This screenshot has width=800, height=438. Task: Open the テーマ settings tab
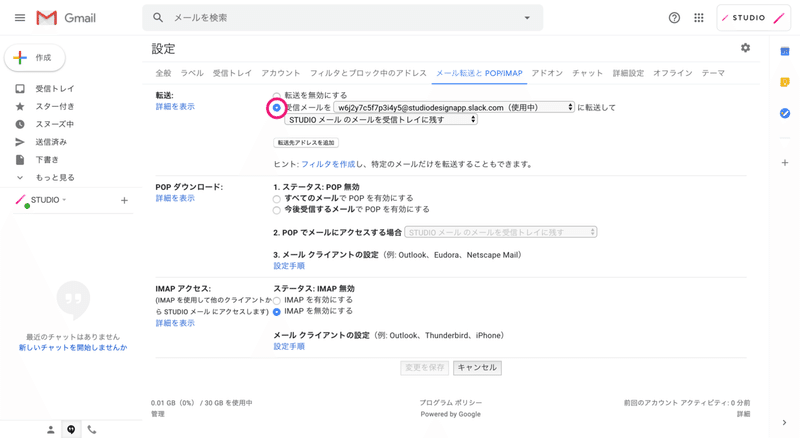pyautogui.click(x=713, y=73)
